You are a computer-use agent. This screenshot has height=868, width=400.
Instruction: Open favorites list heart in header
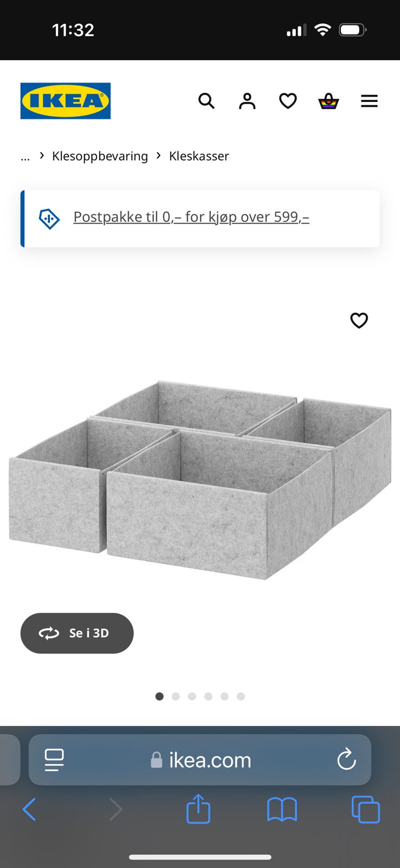(x=288, y=101)
